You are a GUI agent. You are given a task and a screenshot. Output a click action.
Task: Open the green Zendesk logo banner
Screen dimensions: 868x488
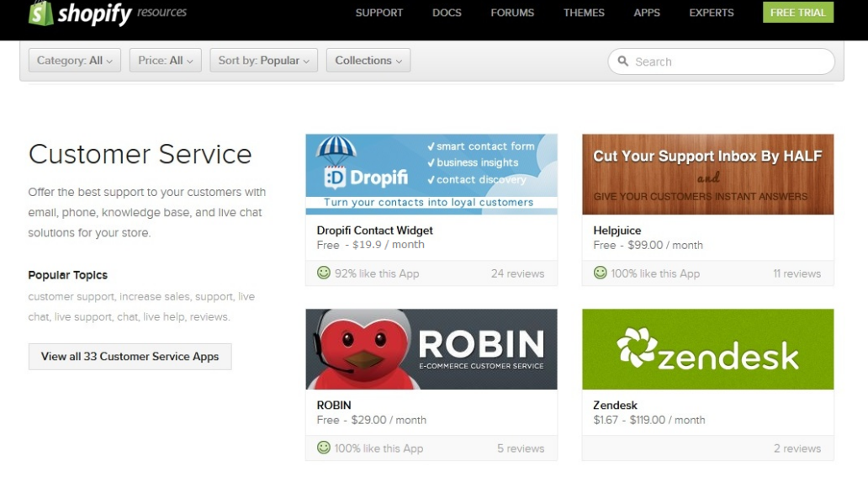coord(707,349)
